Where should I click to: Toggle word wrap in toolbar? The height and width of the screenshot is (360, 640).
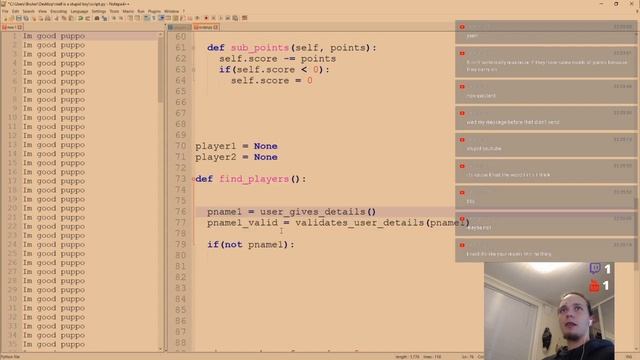click(x=147, y=18)
